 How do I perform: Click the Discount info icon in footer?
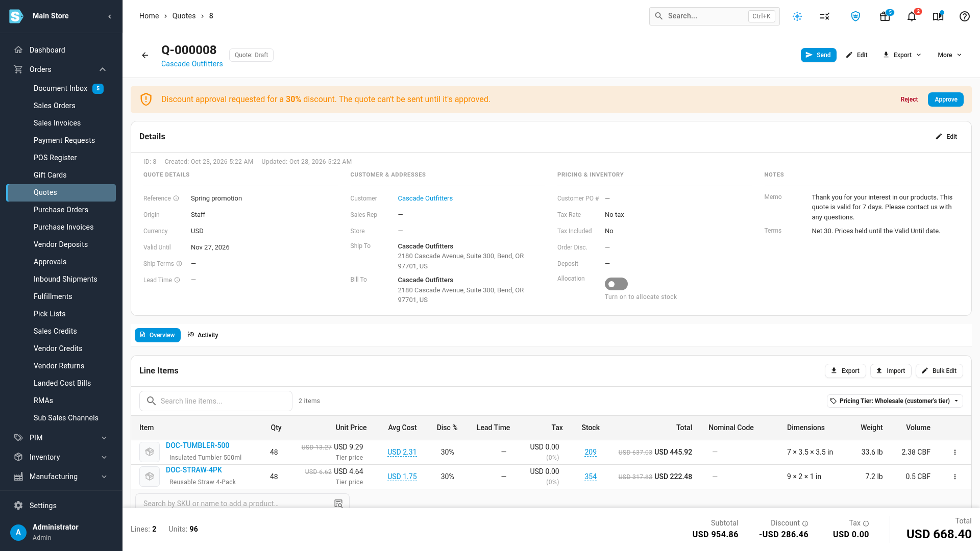(805, 523)
